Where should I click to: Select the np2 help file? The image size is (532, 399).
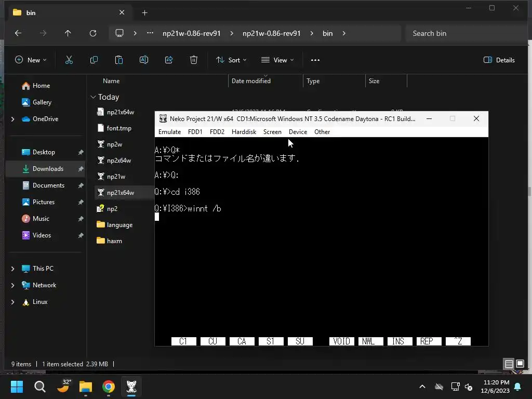pos(112,209)
